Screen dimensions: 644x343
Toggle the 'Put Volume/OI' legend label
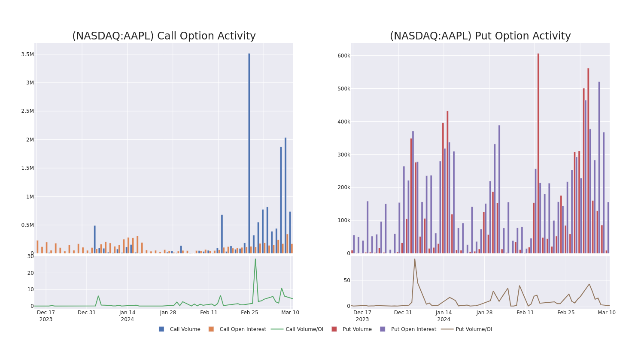pyautogui.click(x=474, y=329)
